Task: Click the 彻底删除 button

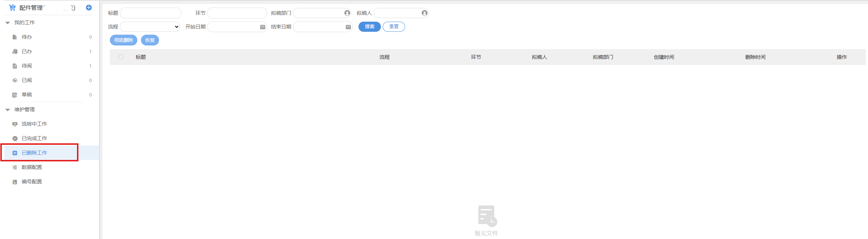Action: point(124,40)
